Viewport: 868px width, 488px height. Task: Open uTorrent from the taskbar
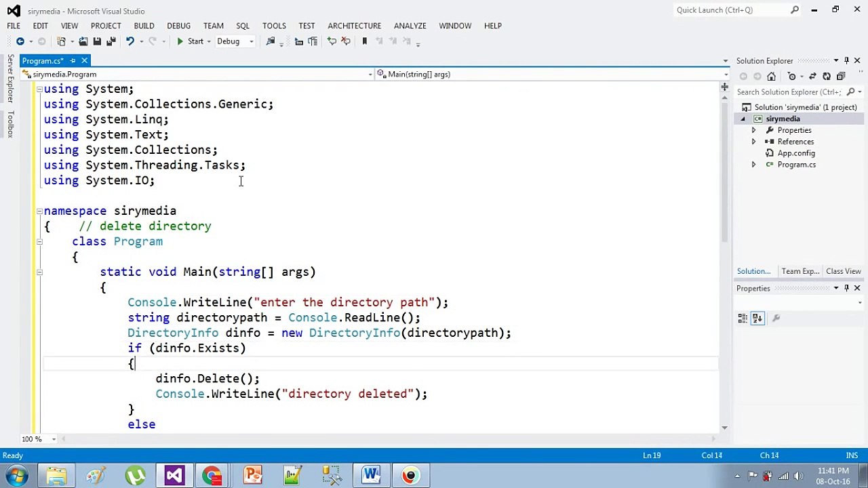point(135,475)
